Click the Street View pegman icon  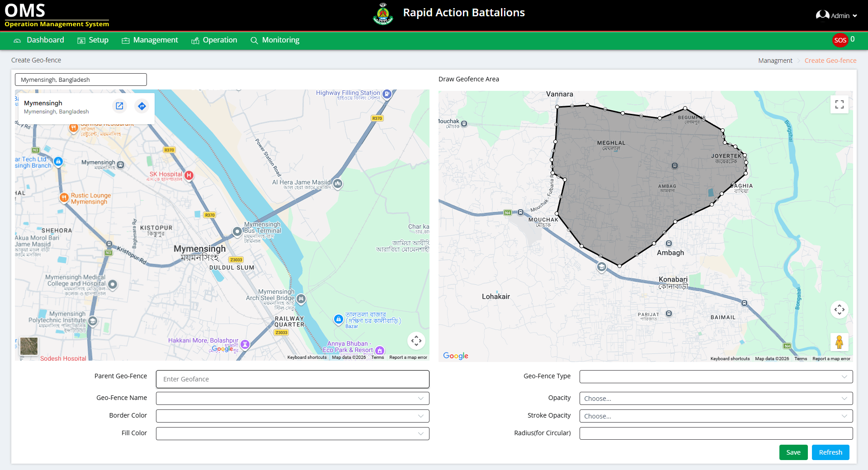click(839, 342)
